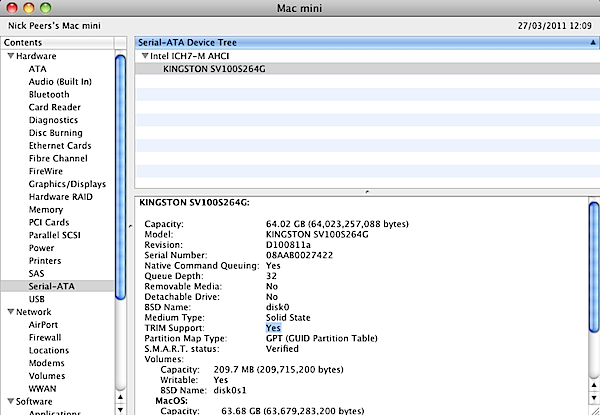Select PCI Cards in sidebar
Screen dimensions: 600x415
click(x=49, y=222)
